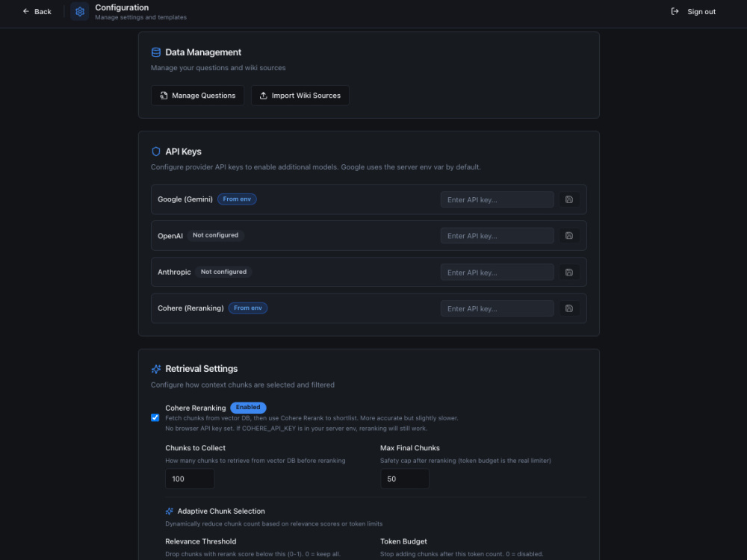The width and height of the screenshot is (747, 560).
Task: Click the Retrieval Settings heading
Action: click(202, 369)
